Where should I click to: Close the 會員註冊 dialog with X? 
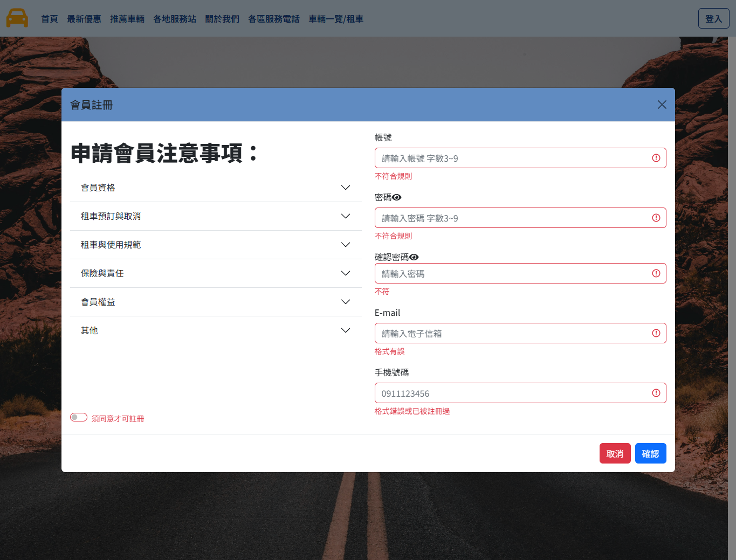tap(662, 105)
